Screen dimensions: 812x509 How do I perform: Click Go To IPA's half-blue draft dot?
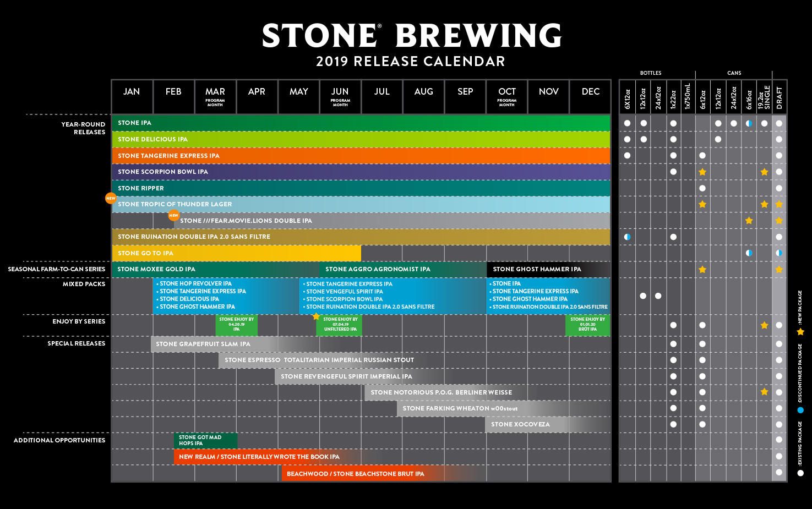click(779, 253)
